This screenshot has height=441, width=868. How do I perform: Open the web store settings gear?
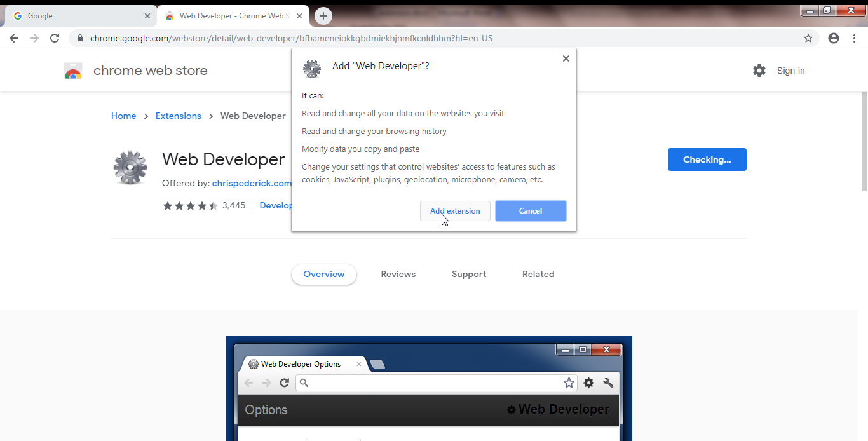pos(759,71)
